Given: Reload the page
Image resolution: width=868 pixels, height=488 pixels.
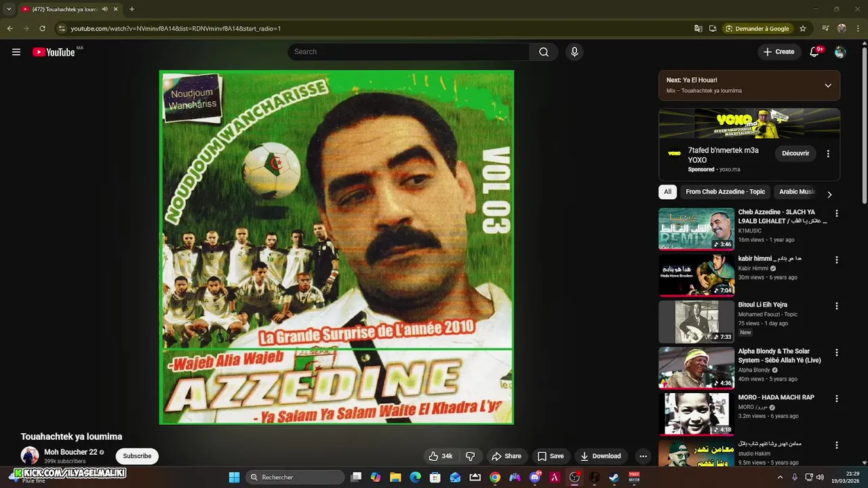Looking at the screenshot, I should [42, 28].
